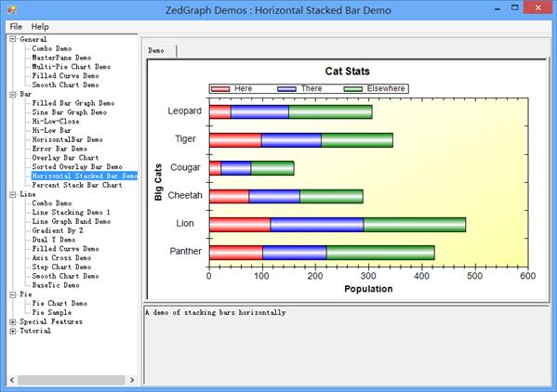Expand the Tutorial tree node
Viewport: 557px width, 392px height.
tap(13, 331)
